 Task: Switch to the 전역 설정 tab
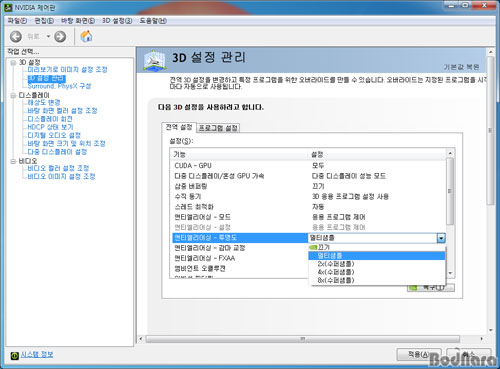click(179, 127)
